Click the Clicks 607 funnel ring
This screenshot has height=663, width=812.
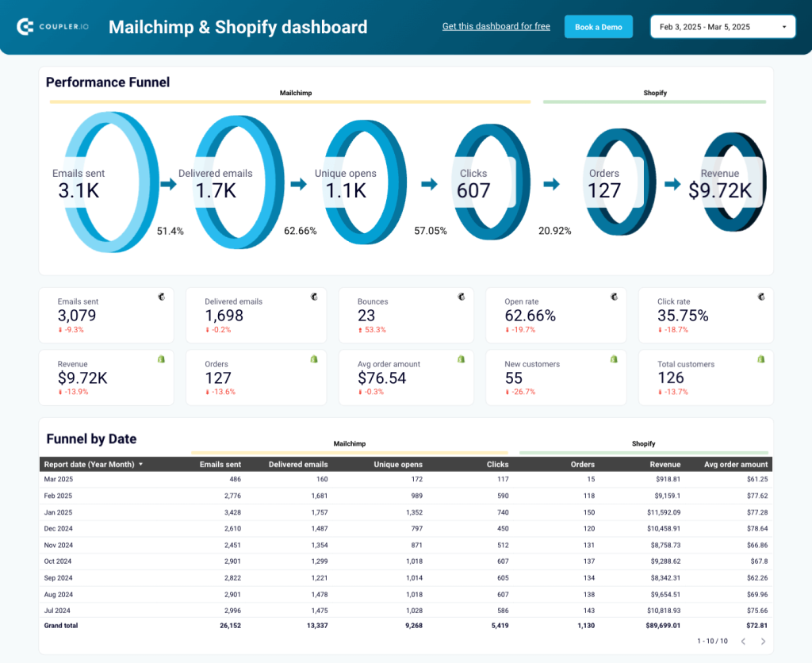tap(492, 182)
